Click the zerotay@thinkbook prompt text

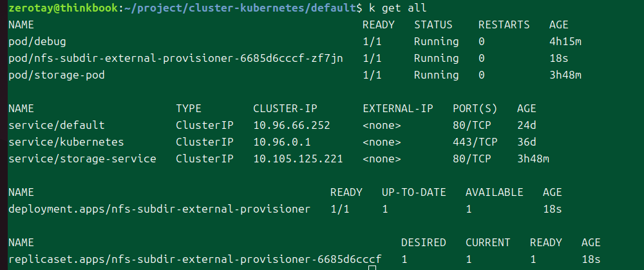(63, 8)
